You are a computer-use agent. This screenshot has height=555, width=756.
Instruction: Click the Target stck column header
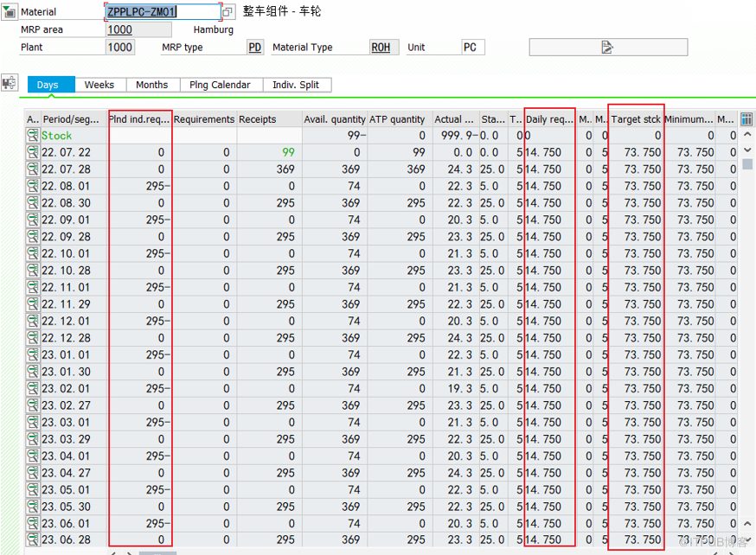tap(636, 119)
